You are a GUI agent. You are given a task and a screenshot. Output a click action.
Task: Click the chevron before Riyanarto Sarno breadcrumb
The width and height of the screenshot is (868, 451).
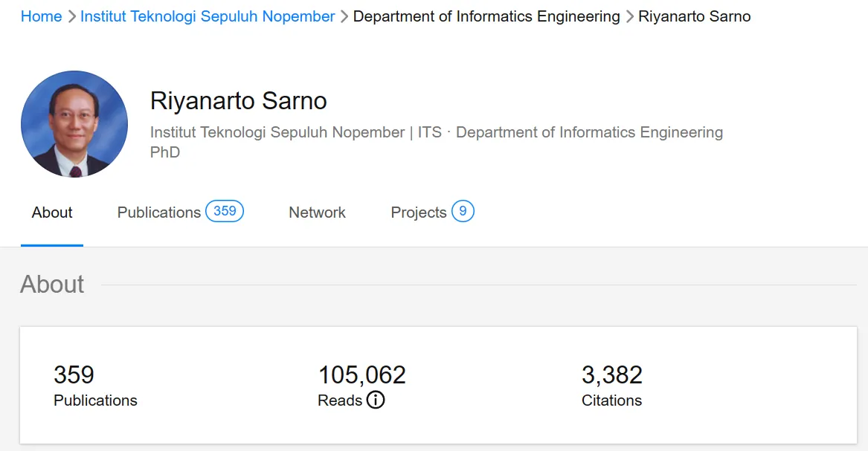pyautogui.click(x=629, y=16)
